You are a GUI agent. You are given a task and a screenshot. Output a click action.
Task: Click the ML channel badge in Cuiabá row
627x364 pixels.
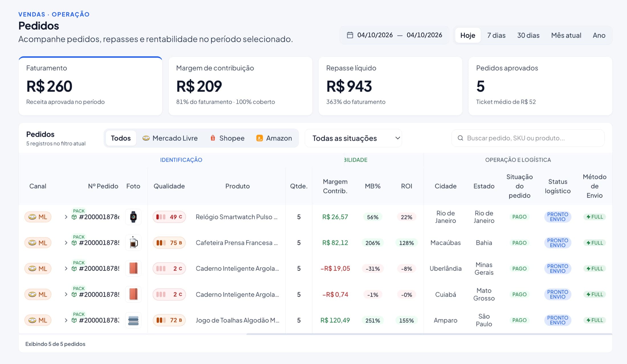coord(38,295)
